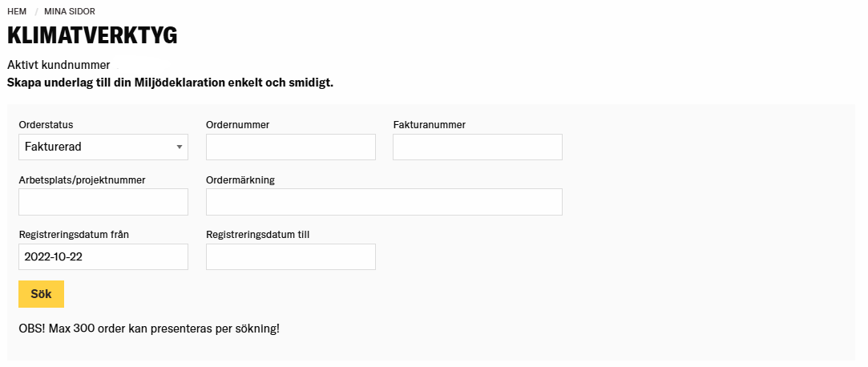Click the Orderstatus dropdown arrow
This screenshot has height=367, width=868.
tap(180, 147)
